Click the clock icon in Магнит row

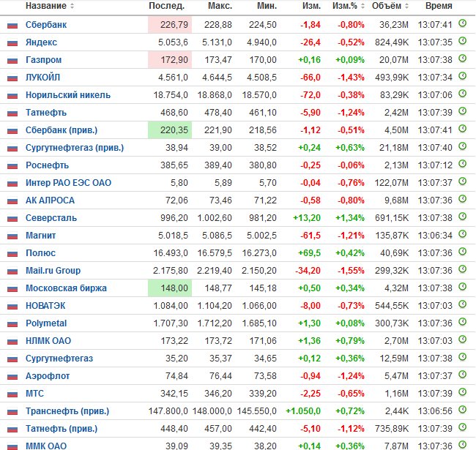point(462,234)
